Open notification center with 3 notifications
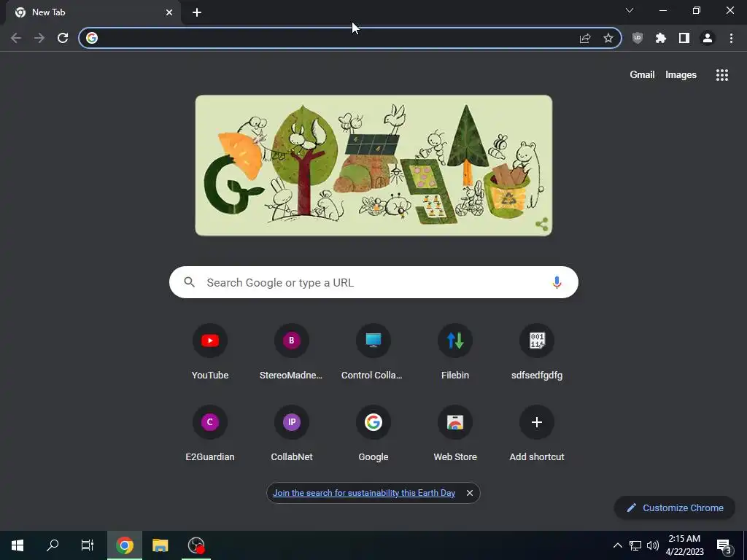The height and width of the screenshot is (560, 747). click(x=724, y=546)
